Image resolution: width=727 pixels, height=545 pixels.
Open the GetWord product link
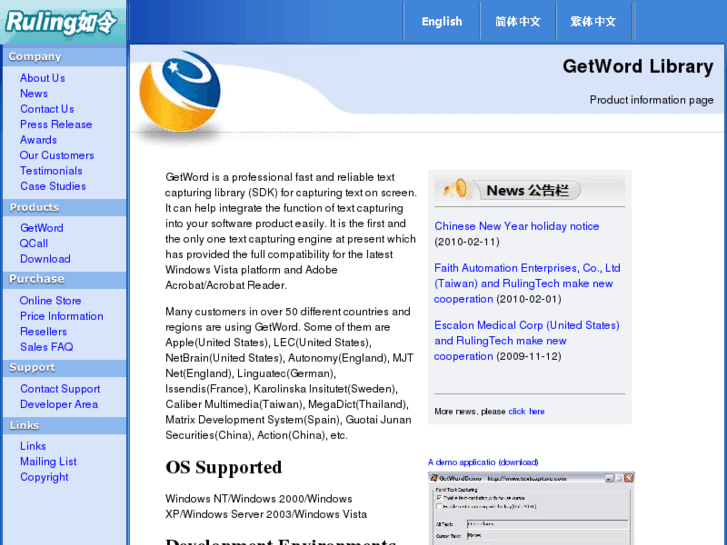pyautogui.click(x=41, y=228)
